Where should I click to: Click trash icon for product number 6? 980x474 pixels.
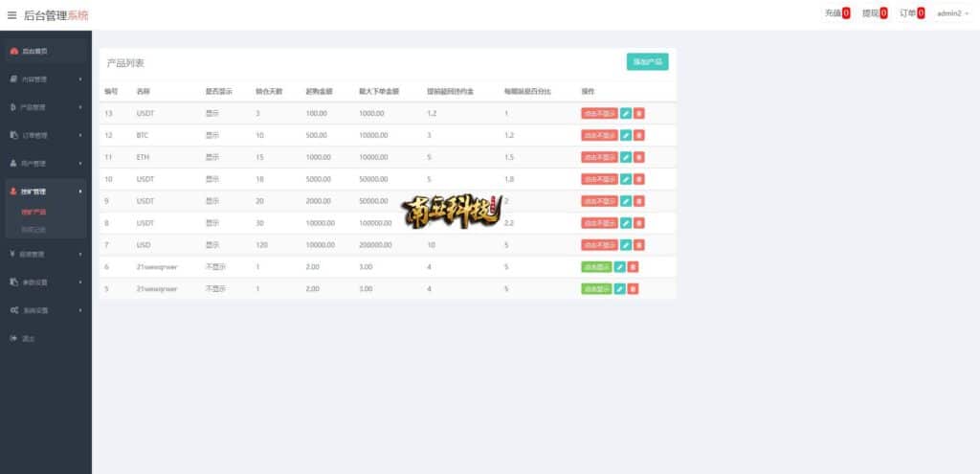tap(633, 267)
